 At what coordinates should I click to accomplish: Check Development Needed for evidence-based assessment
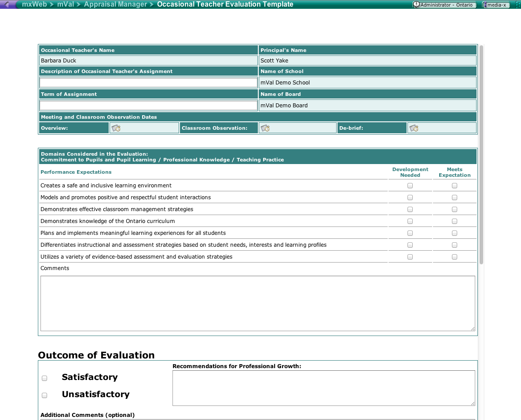point(410,257)
